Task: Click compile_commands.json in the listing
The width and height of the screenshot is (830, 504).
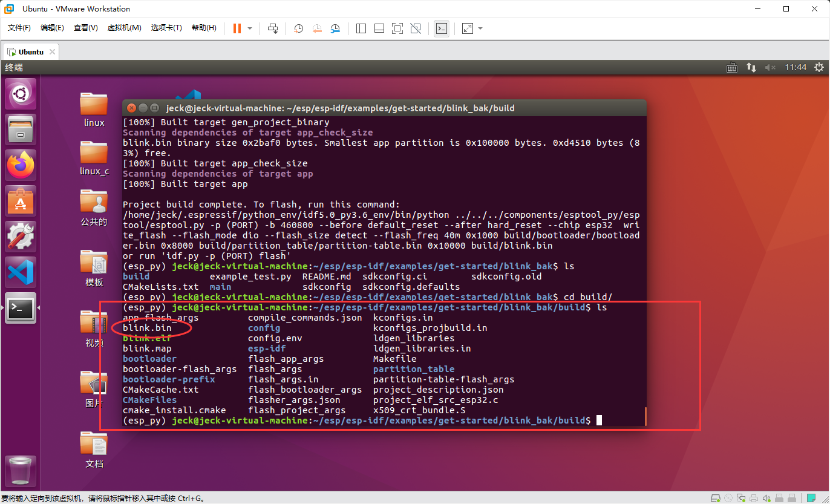Action: 305,318
